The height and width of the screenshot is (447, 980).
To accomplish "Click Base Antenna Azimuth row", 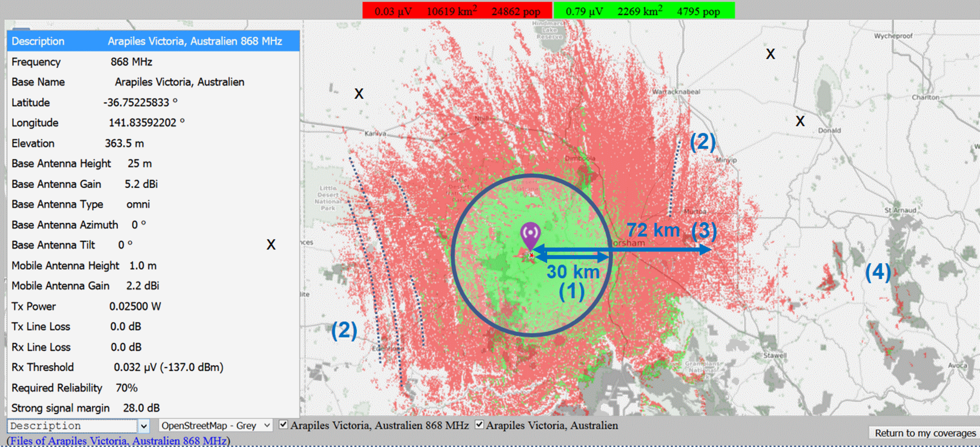I will coord(153,225).
